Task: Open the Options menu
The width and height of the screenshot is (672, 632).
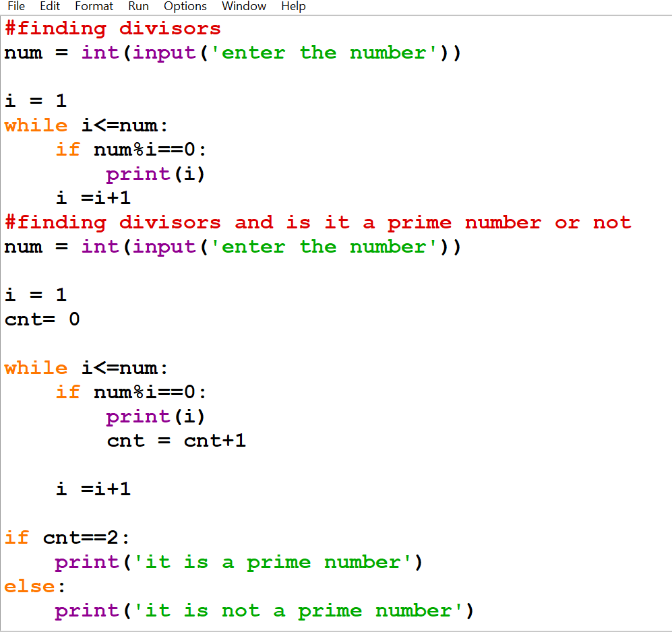Action: 185,7
